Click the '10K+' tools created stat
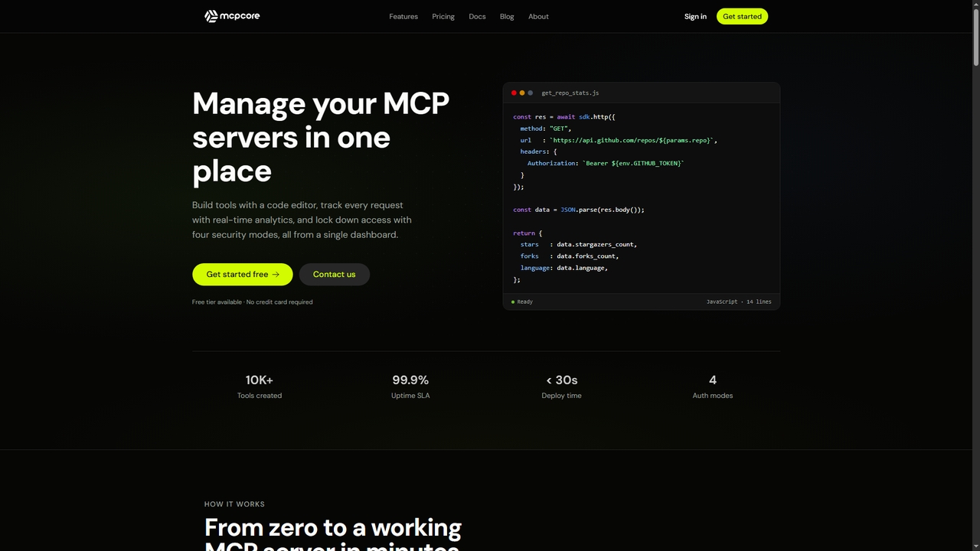Viewport: 980px width, 551px height. (260, 380)
